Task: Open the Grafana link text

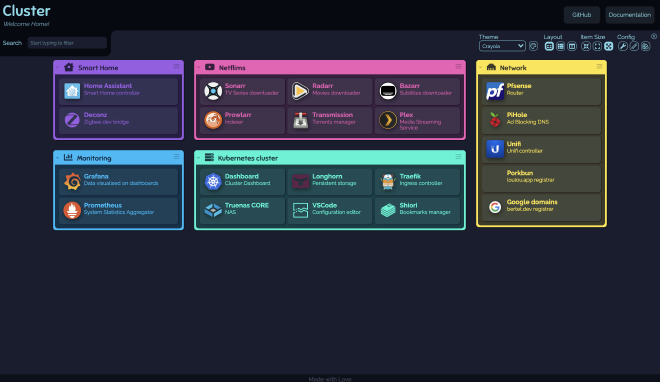Action: coord(96,176)
